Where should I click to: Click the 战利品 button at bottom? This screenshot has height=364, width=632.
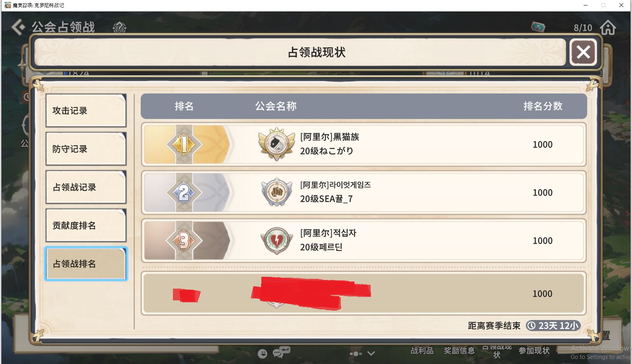422,351
